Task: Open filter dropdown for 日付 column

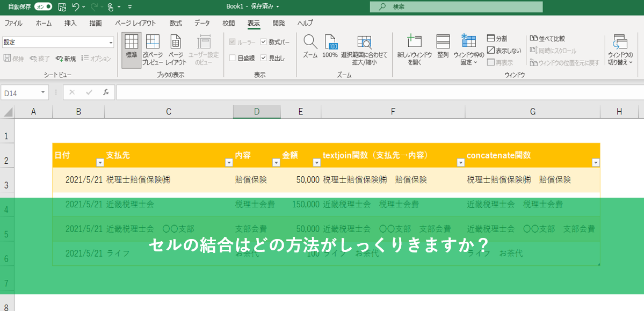Action: [x=99, y=162]
